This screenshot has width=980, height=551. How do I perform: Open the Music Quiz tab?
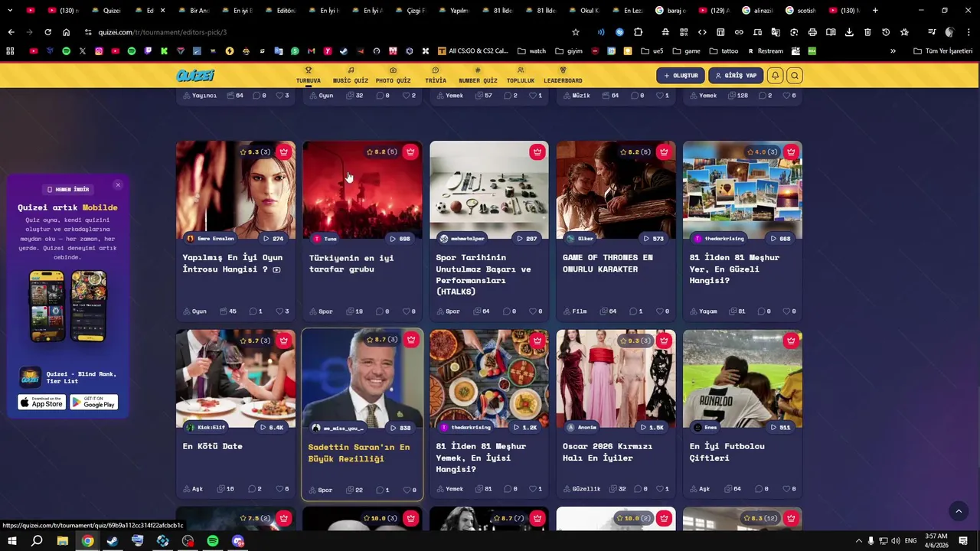[x=351, y=75]
